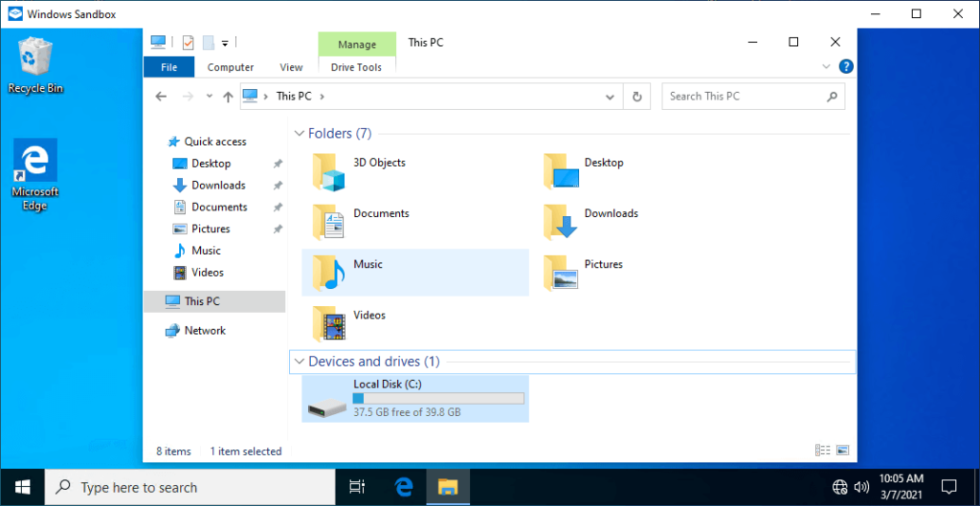The height and width of the screenshot is (506, 980).
Task: Click the '8 items' status bar text
Action: (x=173, y=451)
